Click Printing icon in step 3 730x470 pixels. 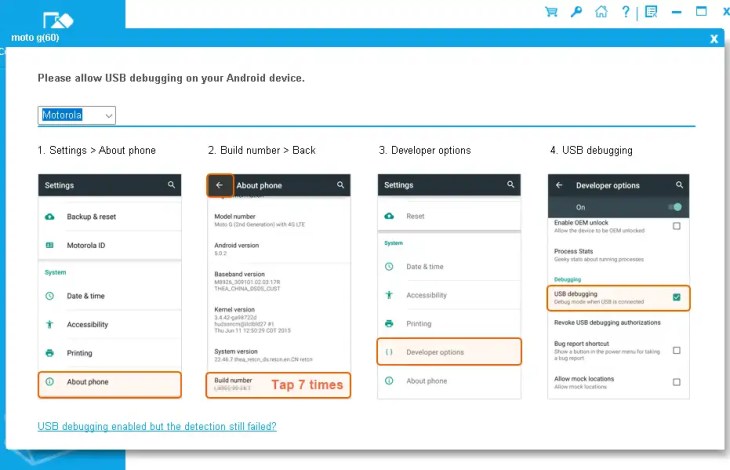coord(389,324)
